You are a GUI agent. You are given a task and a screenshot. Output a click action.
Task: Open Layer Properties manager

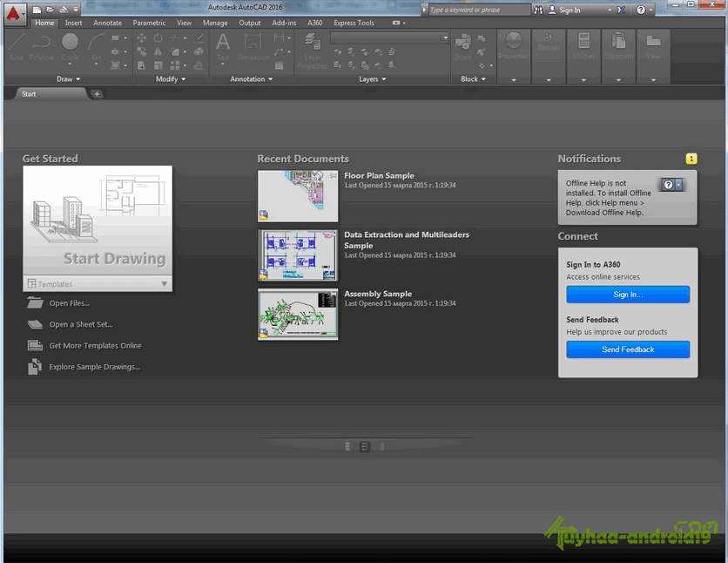coord(313,51)
